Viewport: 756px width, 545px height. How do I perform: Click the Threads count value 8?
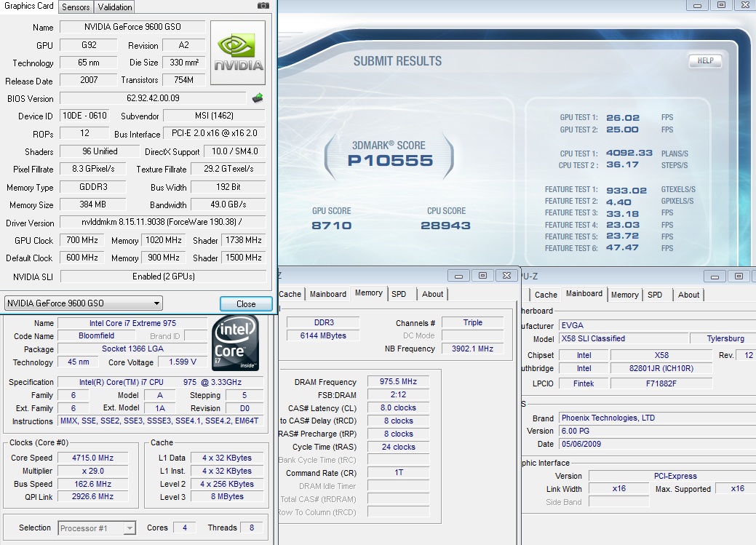252,528
